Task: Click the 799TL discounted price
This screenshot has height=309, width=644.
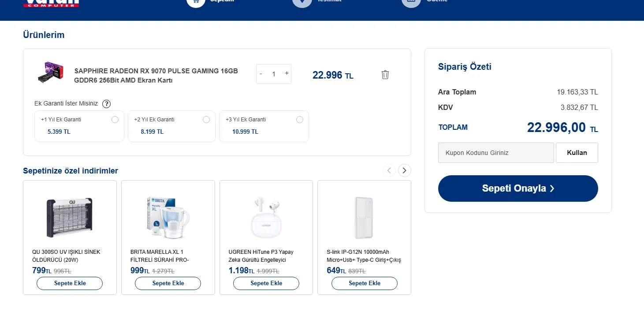Action: click(x=42, y=271)
